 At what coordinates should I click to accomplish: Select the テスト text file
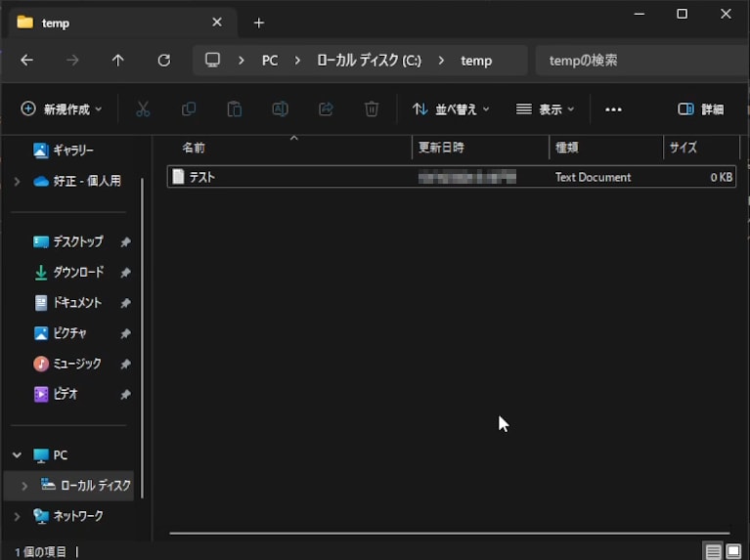point(452,177)
